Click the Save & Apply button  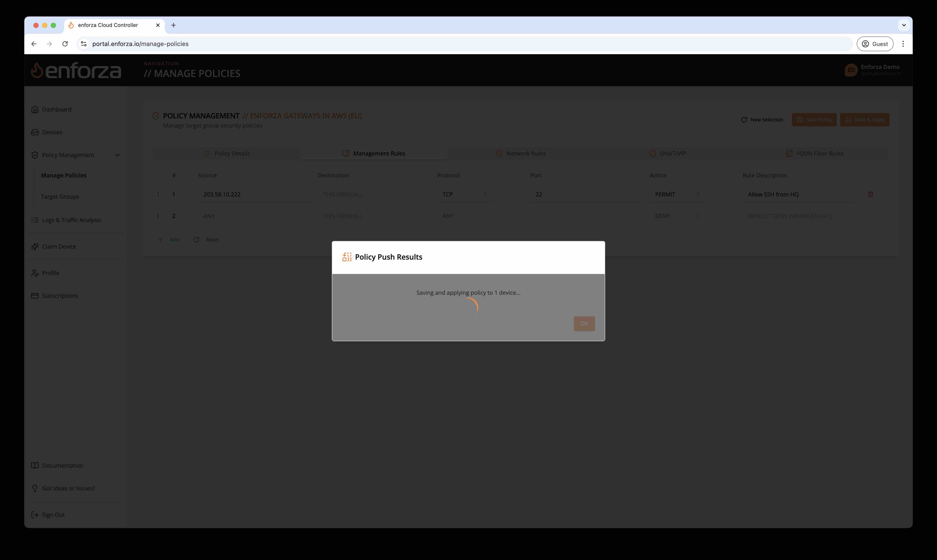click(865, 120)
